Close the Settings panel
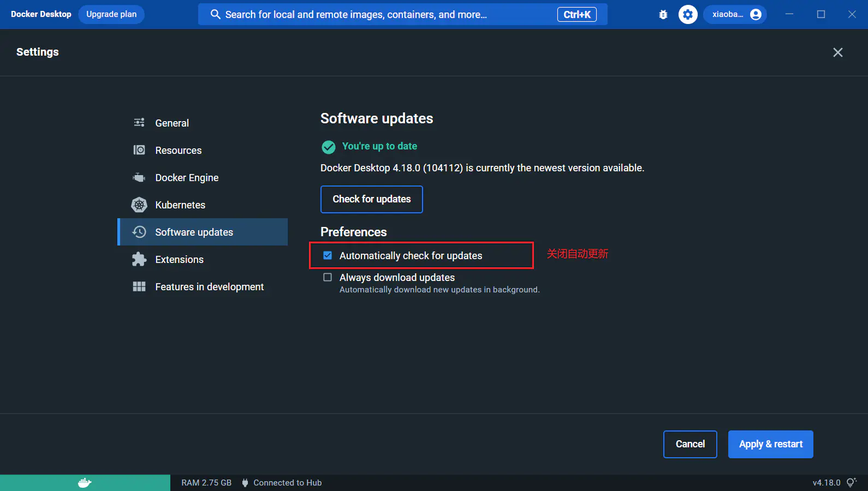868x491 pixels. (x=838, y=52)
